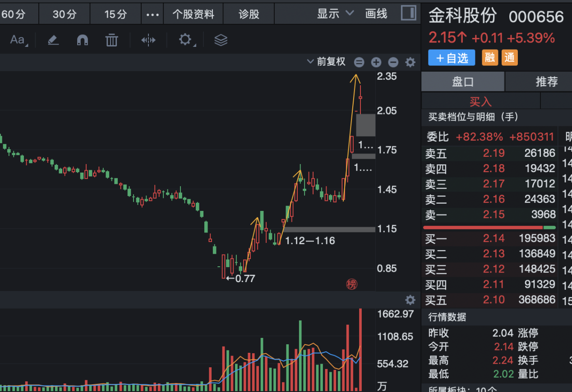Open the 前复权 adjustment dropdown
The image size is (572, 392).
pos(326,62)
